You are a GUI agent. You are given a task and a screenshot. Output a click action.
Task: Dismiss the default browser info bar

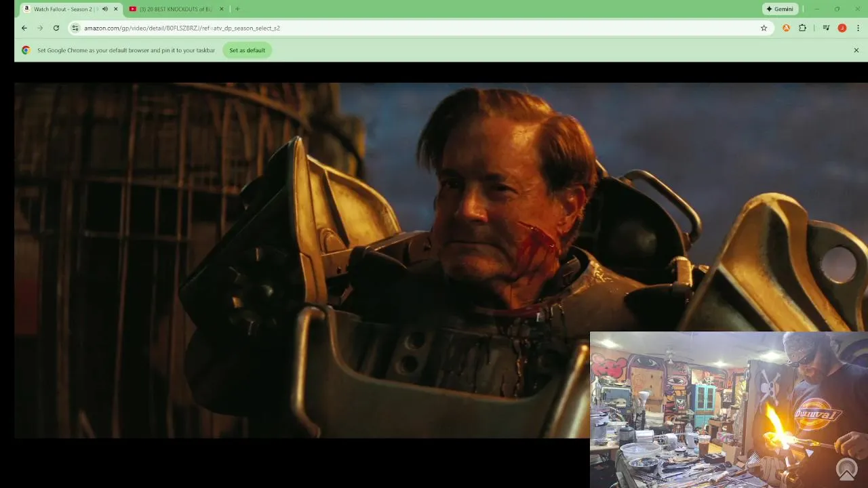tap(856, 50)
